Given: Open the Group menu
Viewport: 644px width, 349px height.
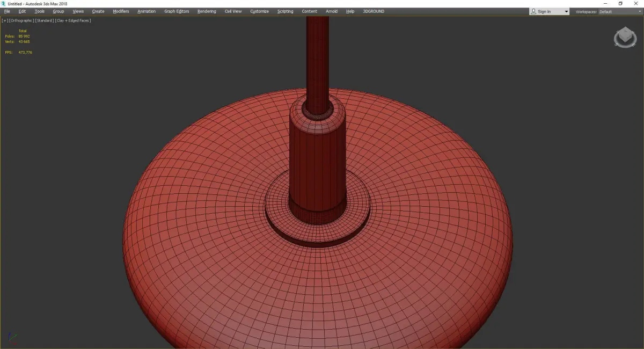Looking at the screenshot, I should point(58,11).
